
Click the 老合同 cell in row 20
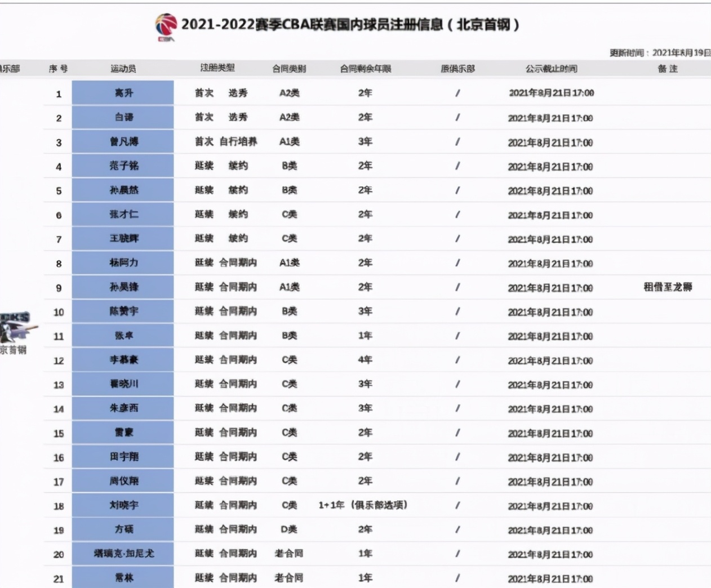(289, 553)
